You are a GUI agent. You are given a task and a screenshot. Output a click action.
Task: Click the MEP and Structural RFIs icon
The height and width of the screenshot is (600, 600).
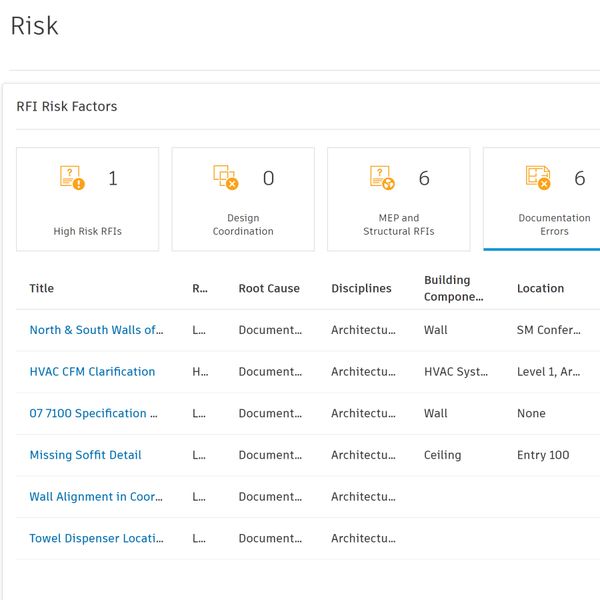(382, 178)
